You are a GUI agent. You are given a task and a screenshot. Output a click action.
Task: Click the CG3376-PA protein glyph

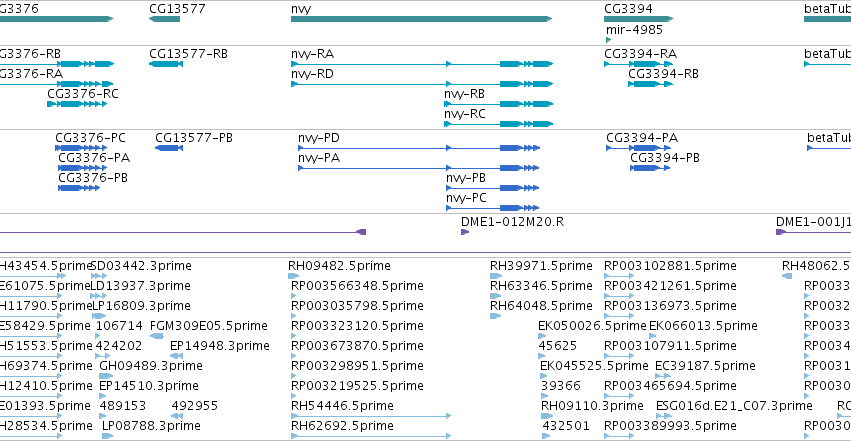82,168
